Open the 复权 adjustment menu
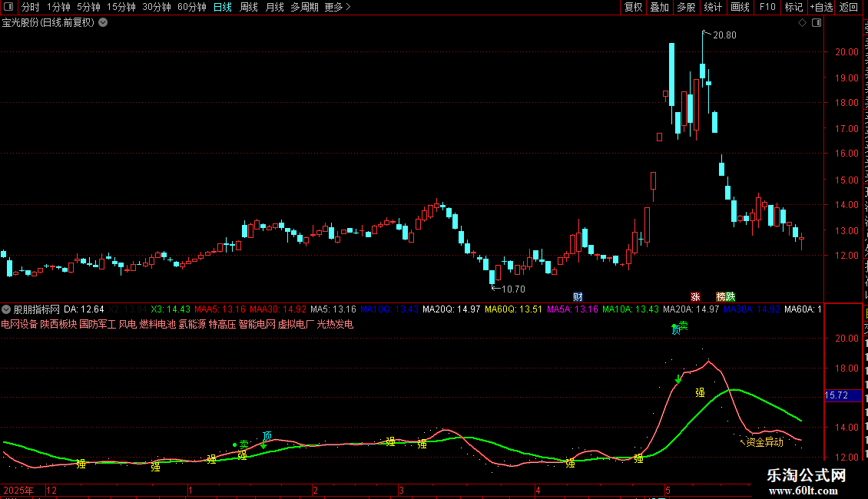The width and height of the screenshot is (868, 499). [633, 7]
